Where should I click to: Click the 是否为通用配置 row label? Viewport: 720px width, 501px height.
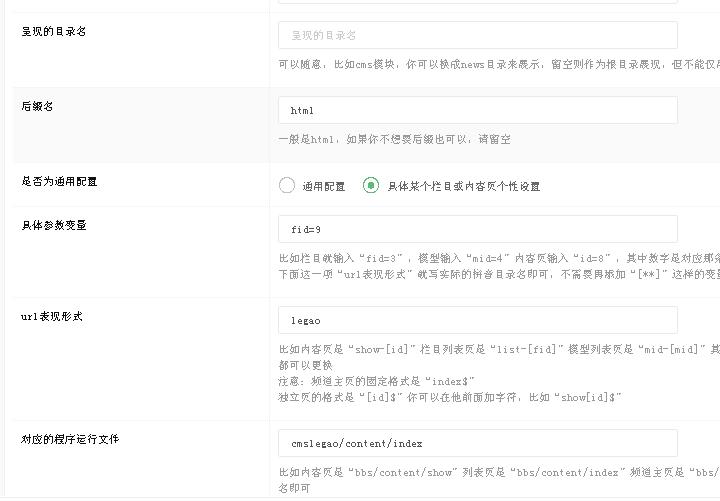60,182
